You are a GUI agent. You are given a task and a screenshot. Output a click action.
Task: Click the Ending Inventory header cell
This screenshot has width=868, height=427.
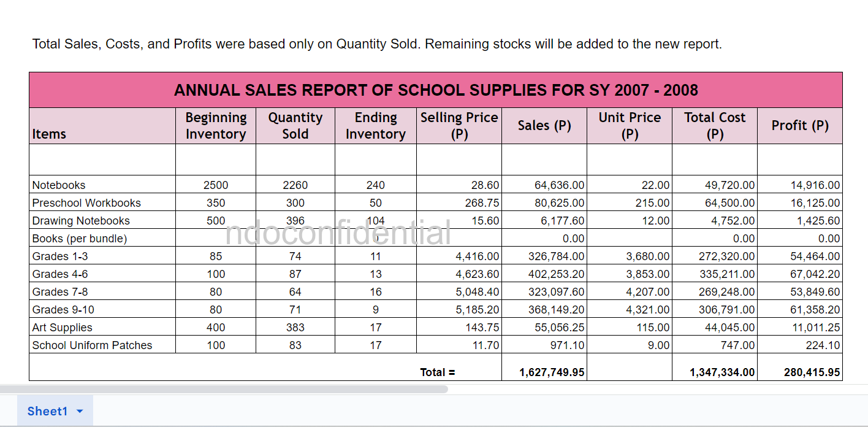click(x=375, y=126)
